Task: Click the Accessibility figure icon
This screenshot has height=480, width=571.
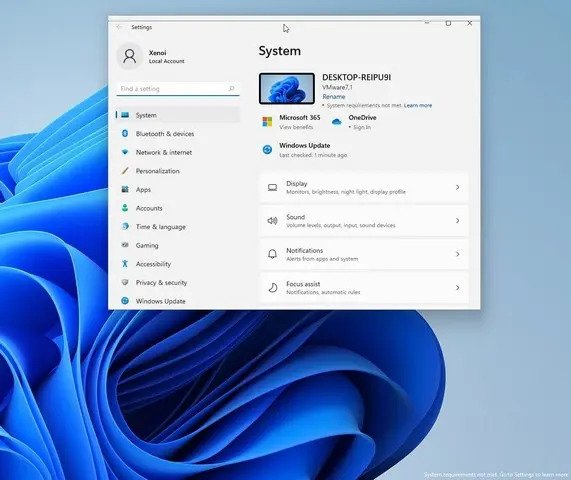Action: pyautogui.click(x=125, y=264)
